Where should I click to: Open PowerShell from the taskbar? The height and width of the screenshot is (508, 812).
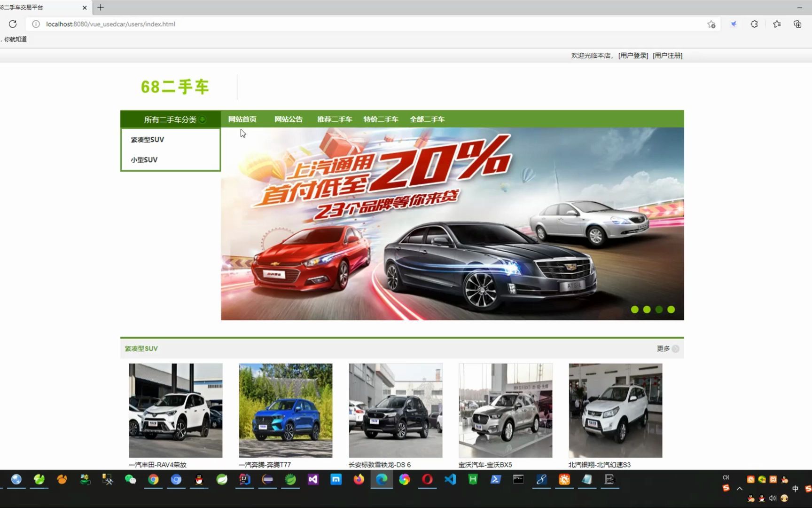[496, 479]
